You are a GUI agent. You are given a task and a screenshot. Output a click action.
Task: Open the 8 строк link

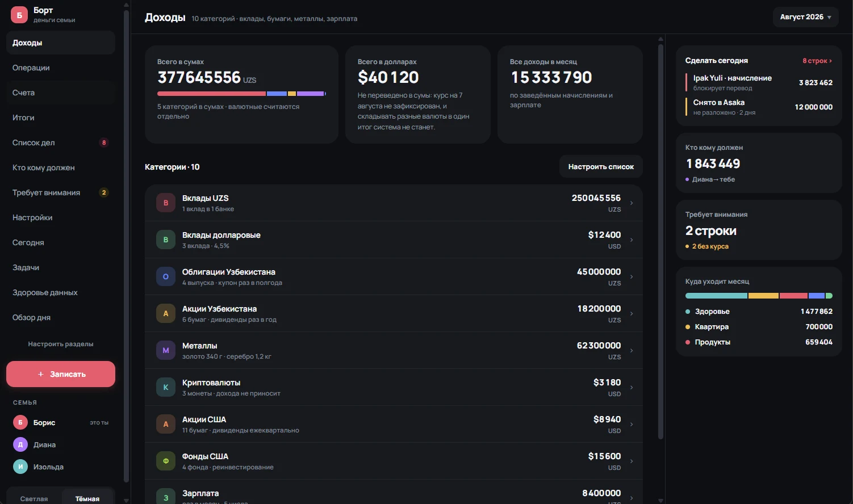pos(817,61)
